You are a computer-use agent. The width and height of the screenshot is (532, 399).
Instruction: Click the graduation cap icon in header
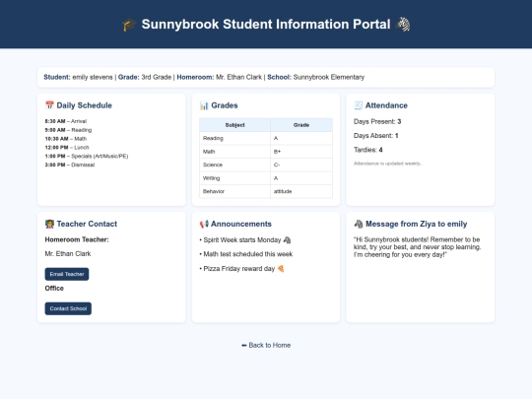(x=129, y=25)
